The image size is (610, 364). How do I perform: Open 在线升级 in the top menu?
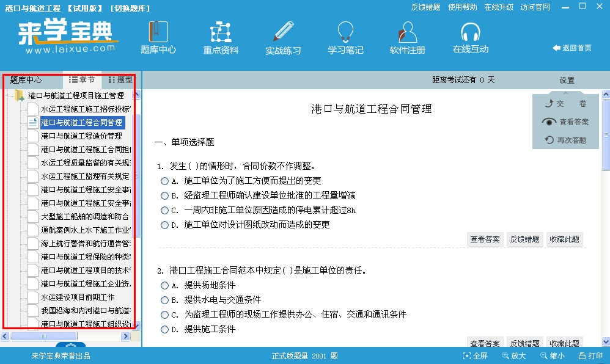click(499, 7)
